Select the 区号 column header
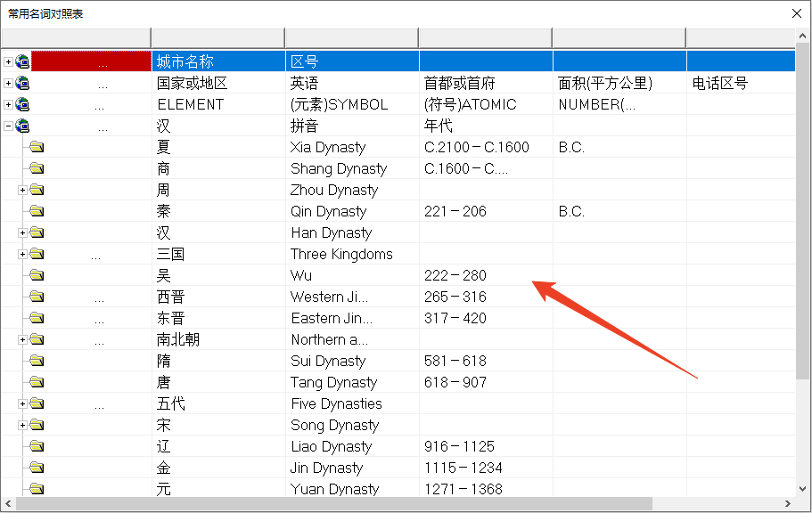The image size is (812, 513). (351, 61)
